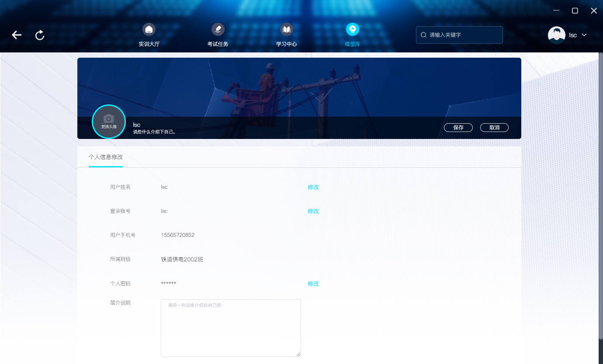
Task: Open the 学习中心 book icon
Action: coord(286,29)
